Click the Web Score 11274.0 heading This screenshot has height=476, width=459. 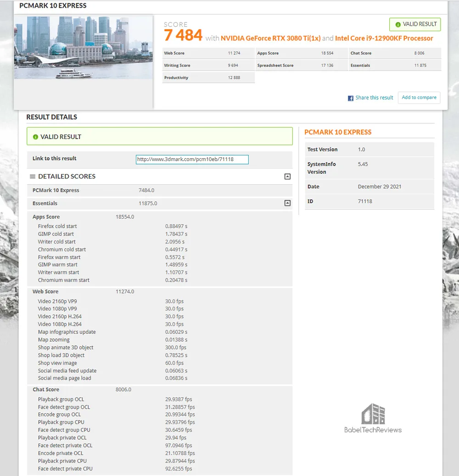(83, 292)
